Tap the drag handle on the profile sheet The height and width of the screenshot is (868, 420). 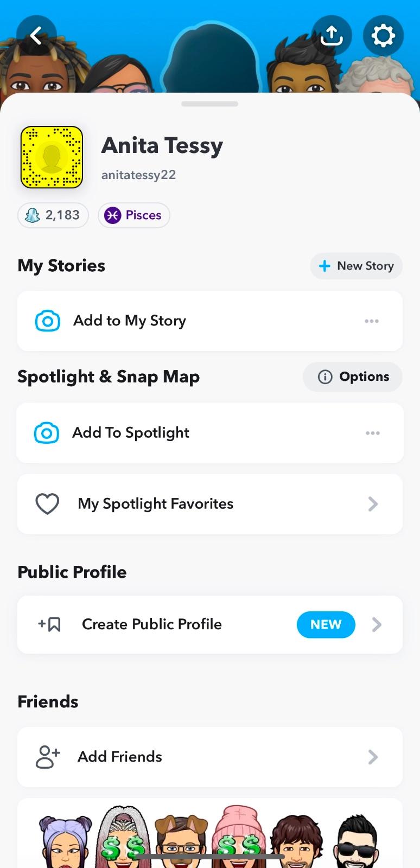coord(210,104)
